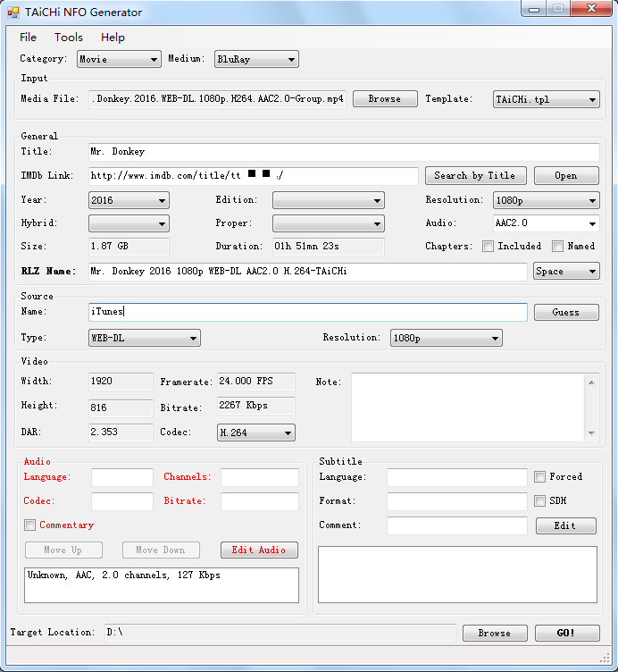Check the Chapters Named checkbox
The image size is (618, 672).
click(x=557, y=246)
